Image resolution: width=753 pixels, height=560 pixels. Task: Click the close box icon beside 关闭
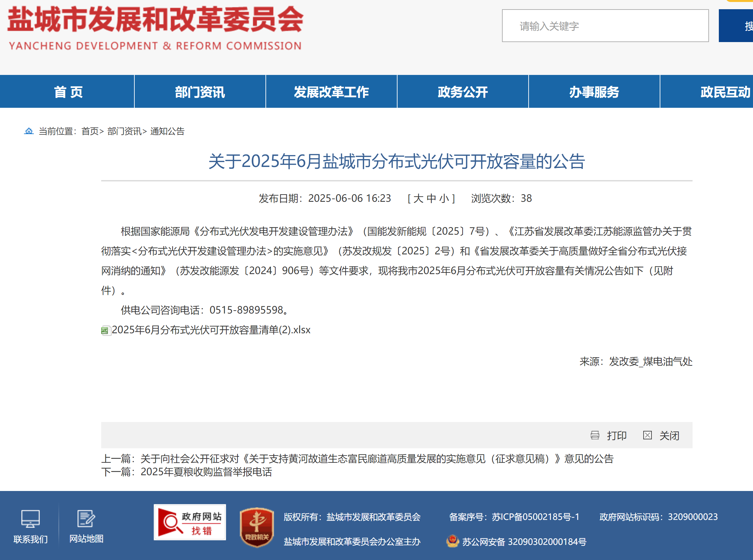647,435
